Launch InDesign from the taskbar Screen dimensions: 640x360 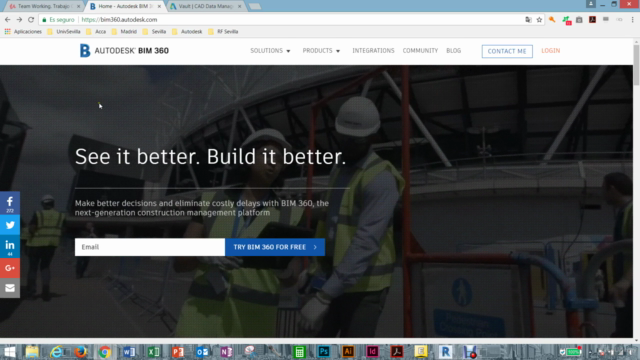pyautogui.click(x=372, y=352)
